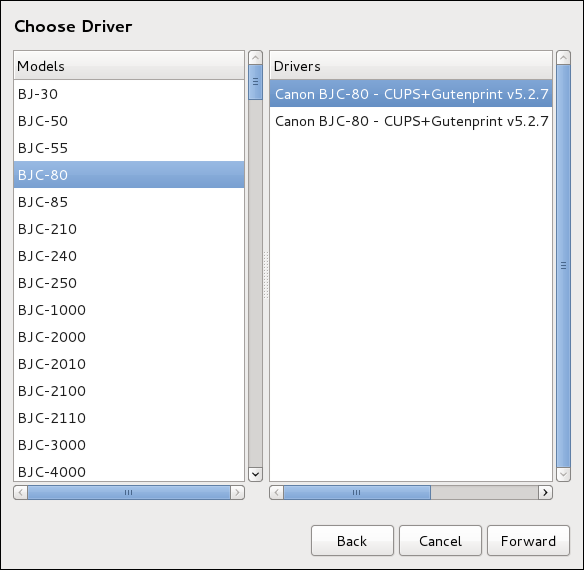The height and width of the screenshot is (570, 584).
Task: Select BJC-2100 model
Action: click(x=129, y=391)
